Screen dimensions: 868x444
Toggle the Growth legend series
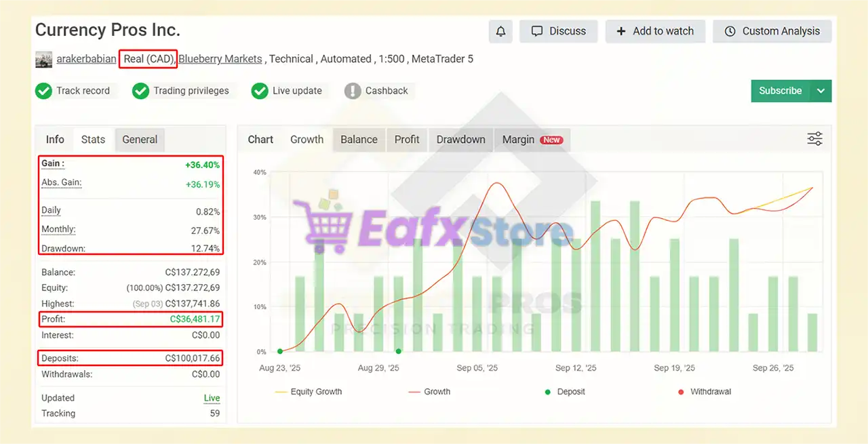[429, 392]
